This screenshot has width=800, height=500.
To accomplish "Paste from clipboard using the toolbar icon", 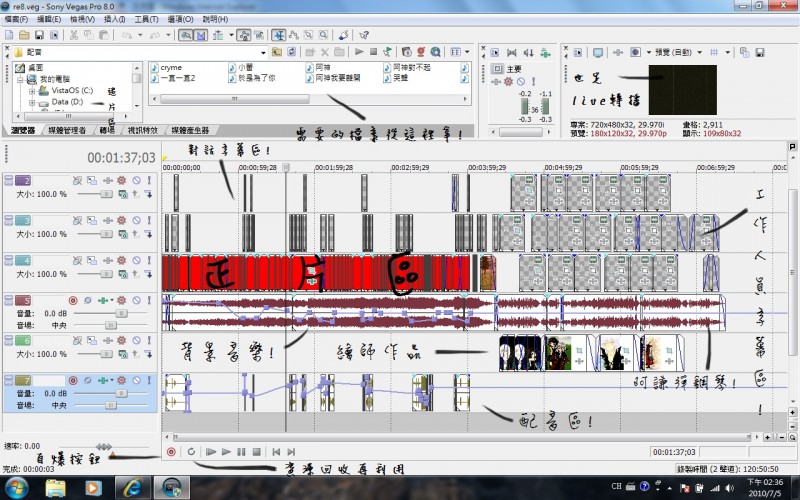I will click(x=104, y=35).
